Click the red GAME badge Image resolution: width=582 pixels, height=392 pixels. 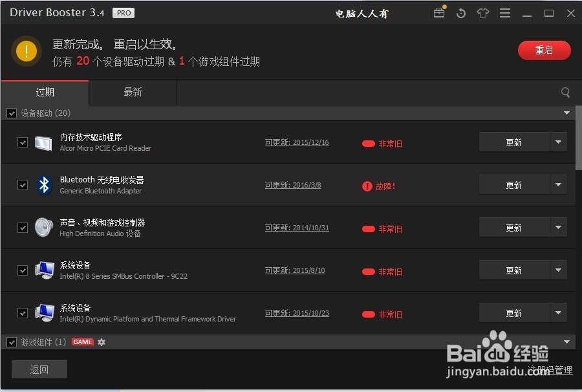click(x=82, y=342)
